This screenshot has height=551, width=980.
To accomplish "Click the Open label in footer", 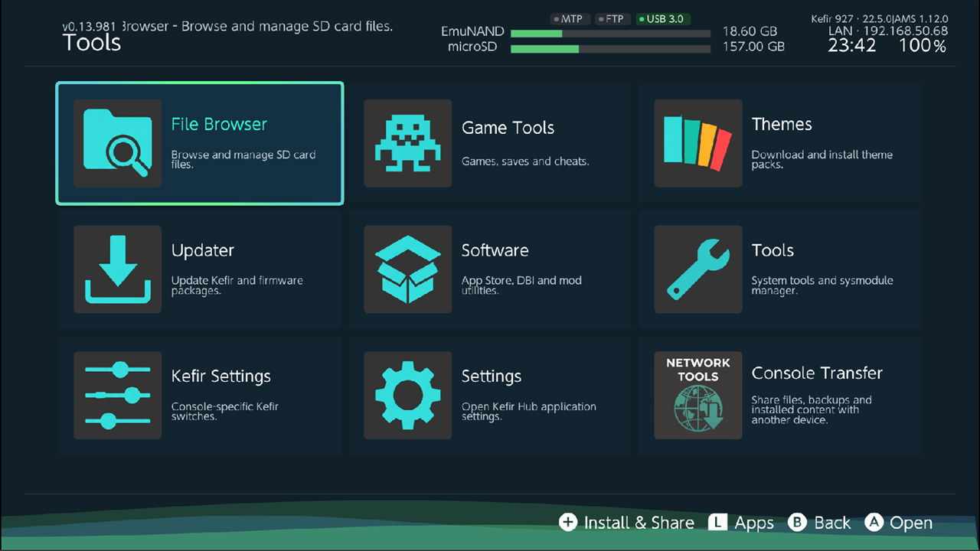I will 911,523.
